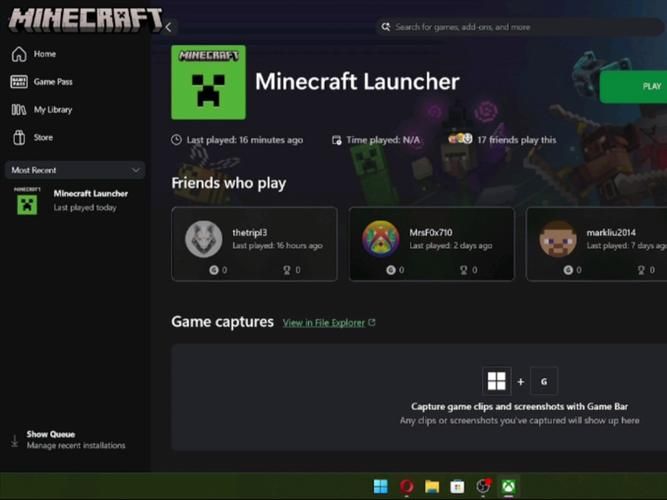Open Microsoft Store from taskbar
667x500 pixels.
coord(457,486)
